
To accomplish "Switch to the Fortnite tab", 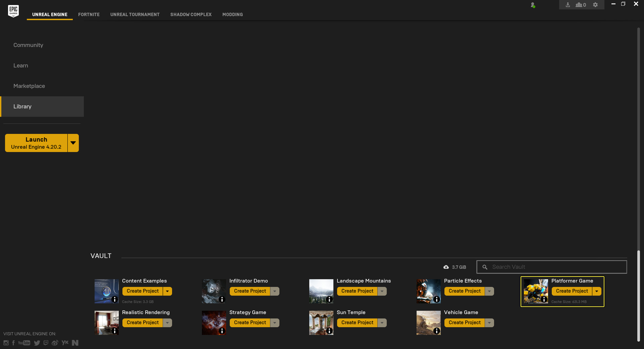I will pyautogui.click(x=89, y=14).
